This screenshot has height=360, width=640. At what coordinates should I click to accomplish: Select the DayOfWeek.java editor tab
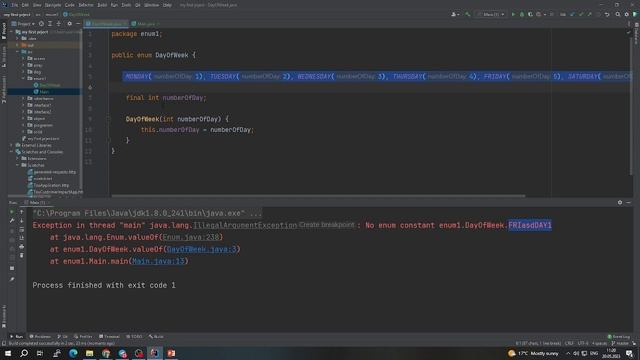(106, 24)
